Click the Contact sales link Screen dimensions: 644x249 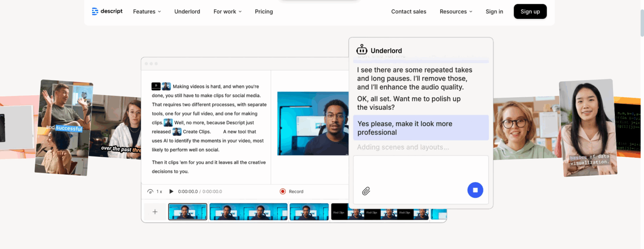tap(408, 11)
